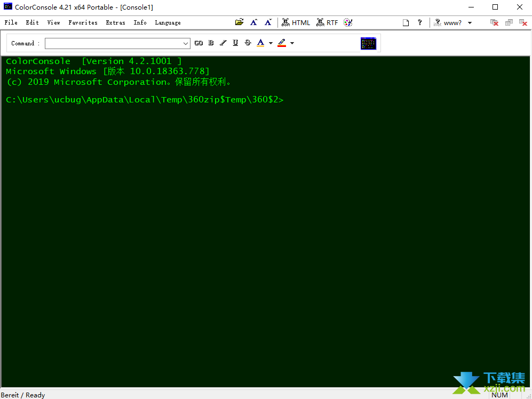This screenshot has width=532, height=399.
Task: Click the inet www? toolbar button
Action: click(x=448, y=23)
